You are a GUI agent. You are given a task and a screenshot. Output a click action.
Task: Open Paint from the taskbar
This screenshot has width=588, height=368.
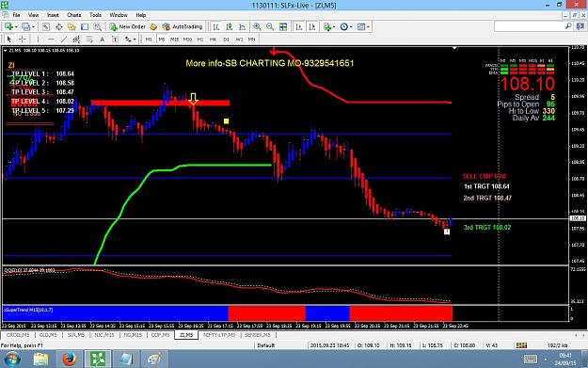[x=154, y=359]
